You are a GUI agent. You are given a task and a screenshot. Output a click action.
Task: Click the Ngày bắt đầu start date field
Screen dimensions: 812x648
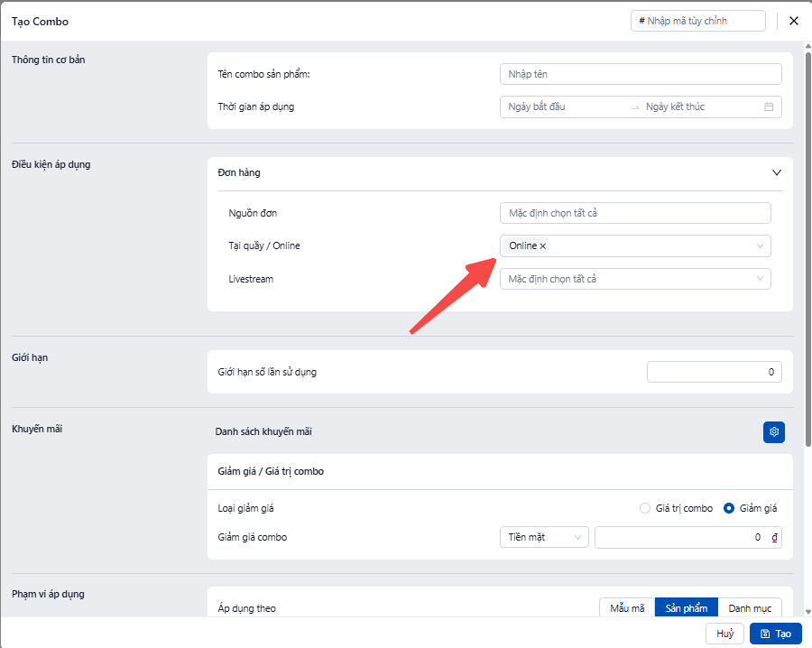[564, 106]
